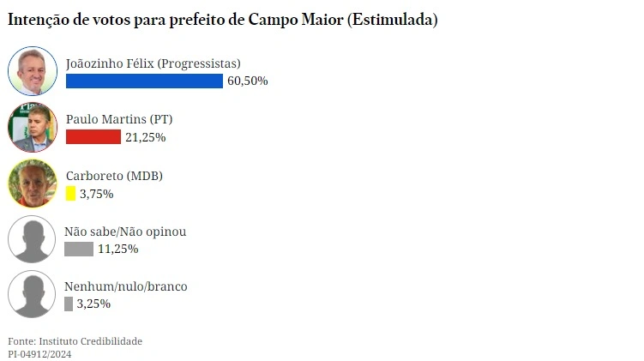Click the 21,25% percentage value
This screenshot has height=361, width=644.
146,137
